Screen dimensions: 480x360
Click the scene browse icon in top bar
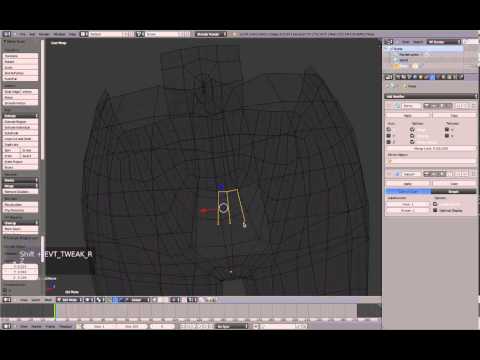click(140, 34)
